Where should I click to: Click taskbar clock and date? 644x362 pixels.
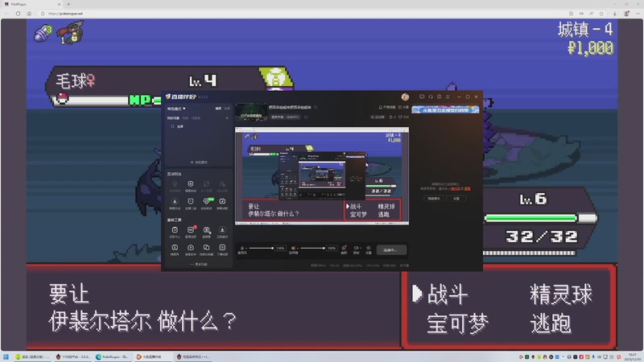coord(633,356)
